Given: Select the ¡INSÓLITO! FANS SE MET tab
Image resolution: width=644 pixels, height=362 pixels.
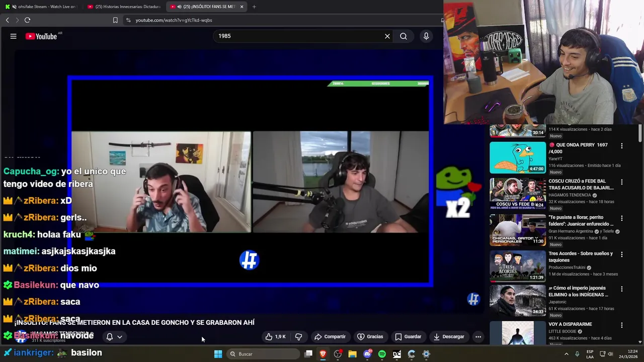Looking at the screenshot, I should click(206, 7).
